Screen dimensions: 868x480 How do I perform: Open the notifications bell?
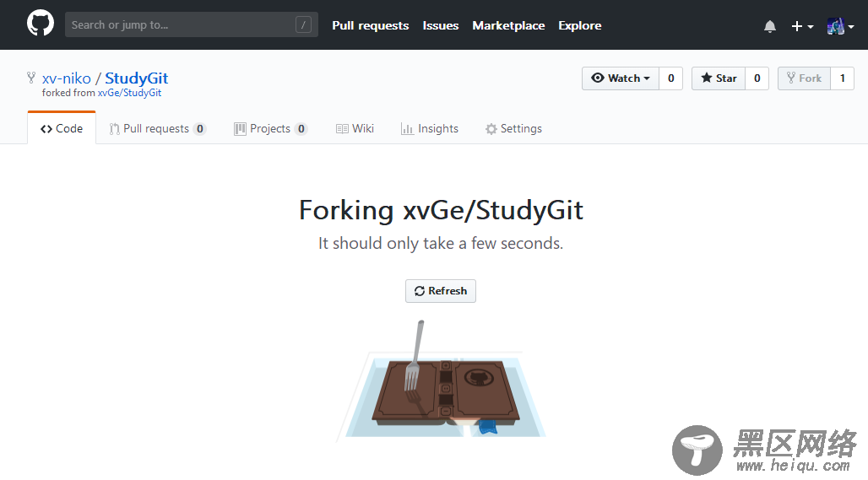click(769, 26)
